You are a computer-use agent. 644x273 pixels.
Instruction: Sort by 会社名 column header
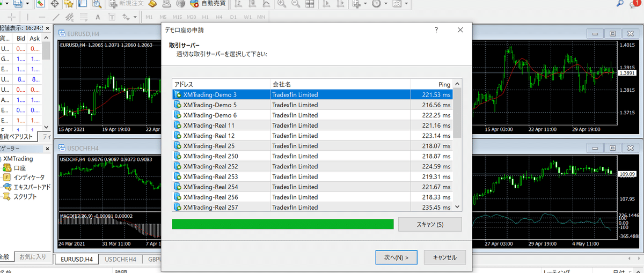[340, 84]
